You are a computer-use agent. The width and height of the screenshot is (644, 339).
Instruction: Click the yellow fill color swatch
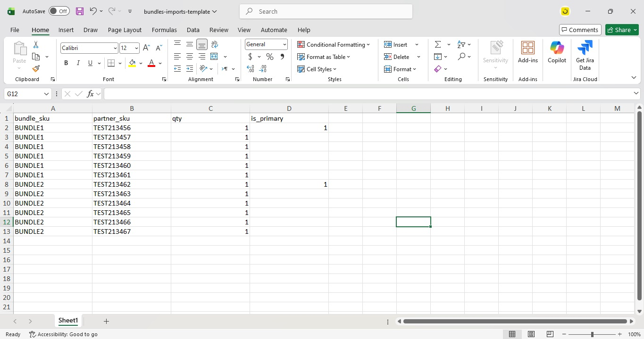pyautogui.click(x=132, y=63)
